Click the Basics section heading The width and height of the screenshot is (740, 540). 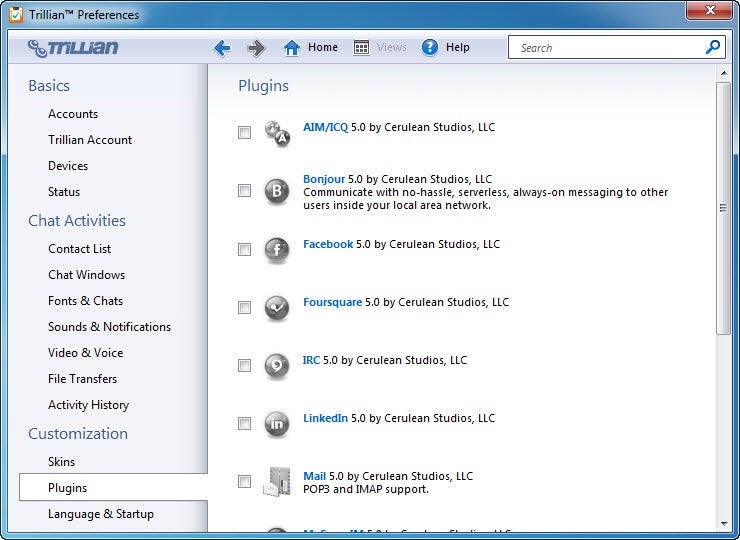(49, 86)
